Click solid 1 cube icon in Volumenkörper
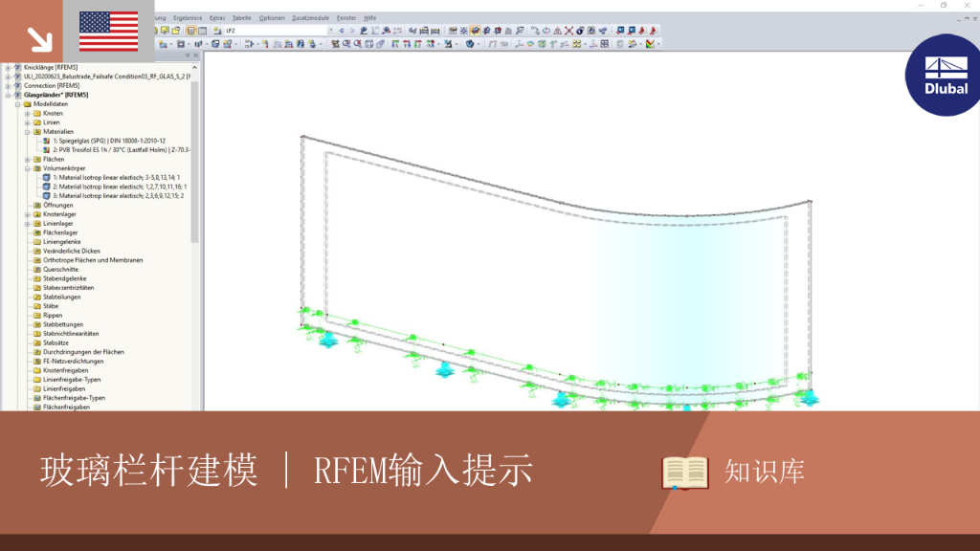Image resolution: width=980 pixels, height=551 pixels. [46, 177]
